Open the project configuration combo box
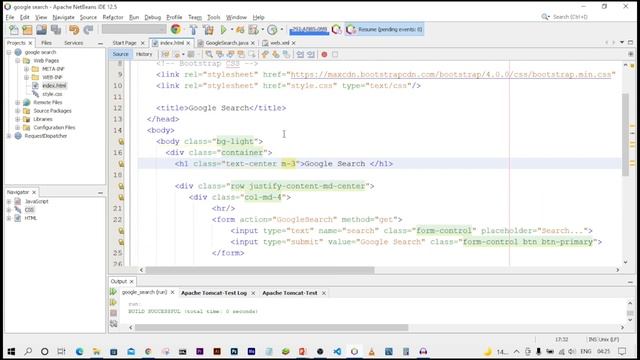 click(134, 29)
